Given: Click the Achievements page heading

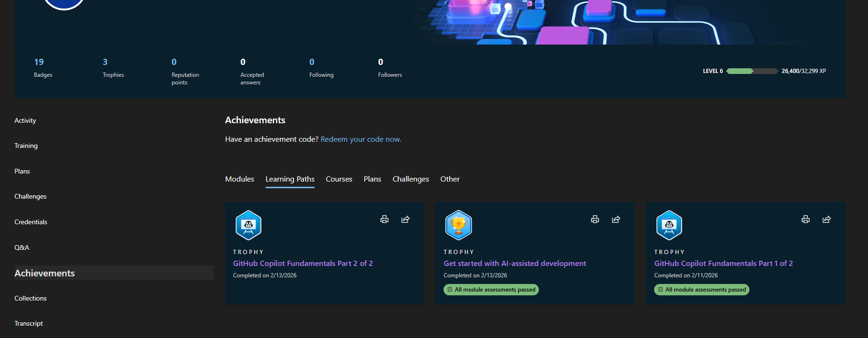Looking at the screenshot, I should click(255, 120).
